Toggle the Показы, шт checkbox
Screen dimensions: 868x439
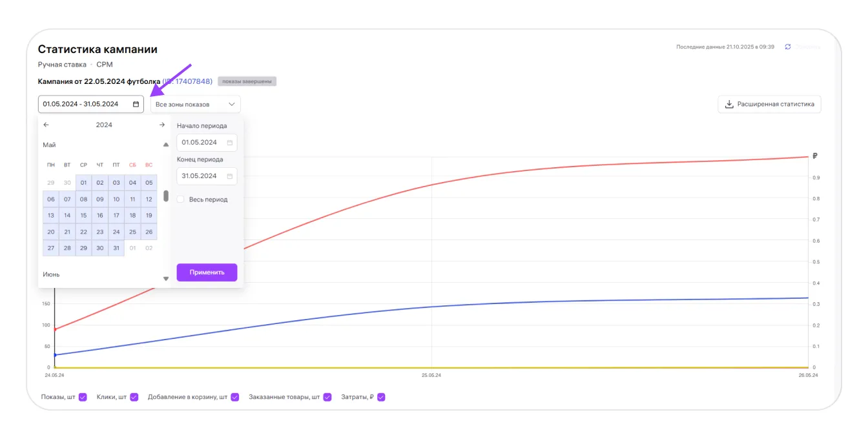pos(83,397)
